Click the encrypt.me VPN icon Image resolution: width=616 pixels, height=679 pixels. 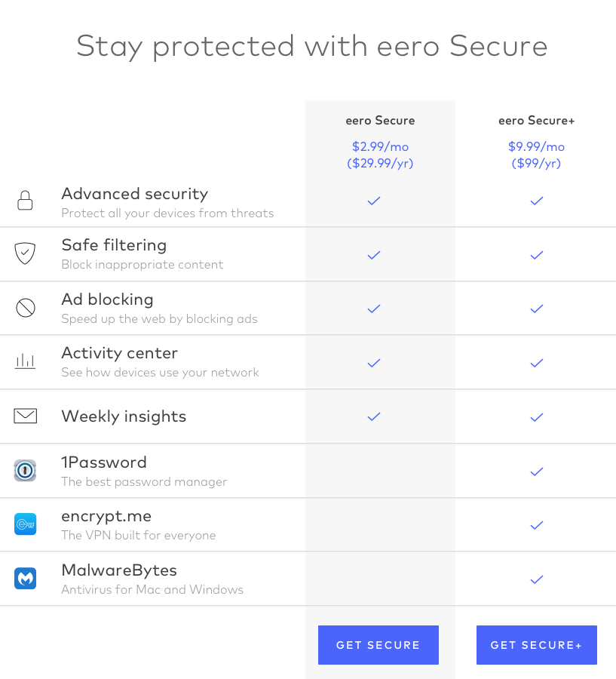point(25,524)
